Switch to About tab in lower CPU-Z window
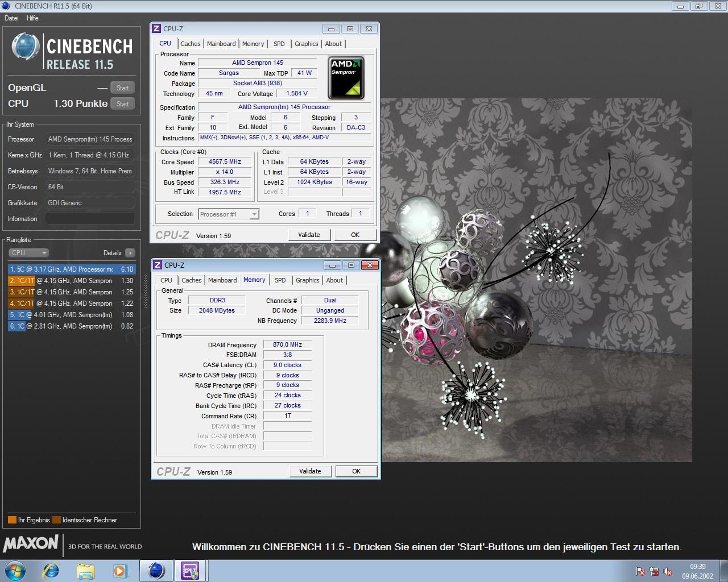 (x=335, y=280)
